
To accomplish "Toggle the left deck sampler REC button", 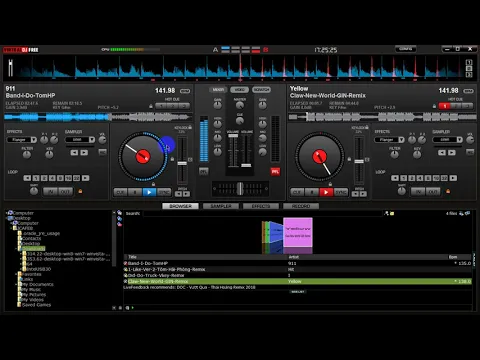I will [103, 152].
